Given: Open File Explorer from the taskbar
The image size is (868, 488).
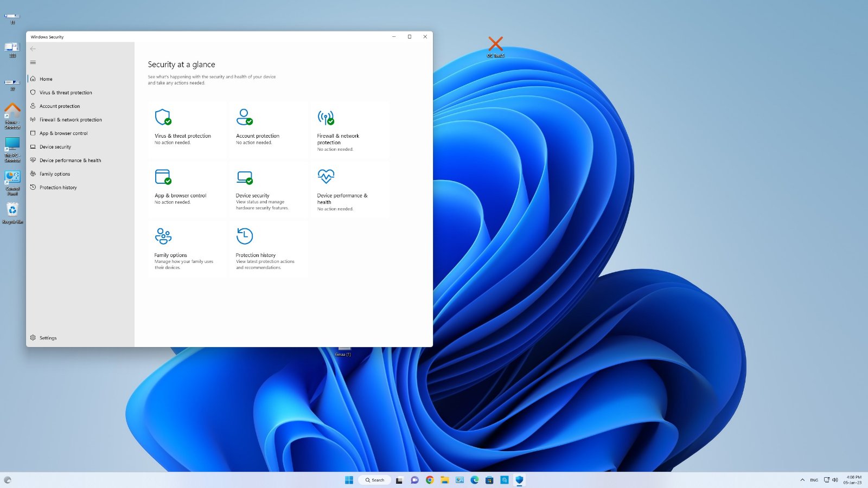Looking at the screenshot, I should point(445,480).
